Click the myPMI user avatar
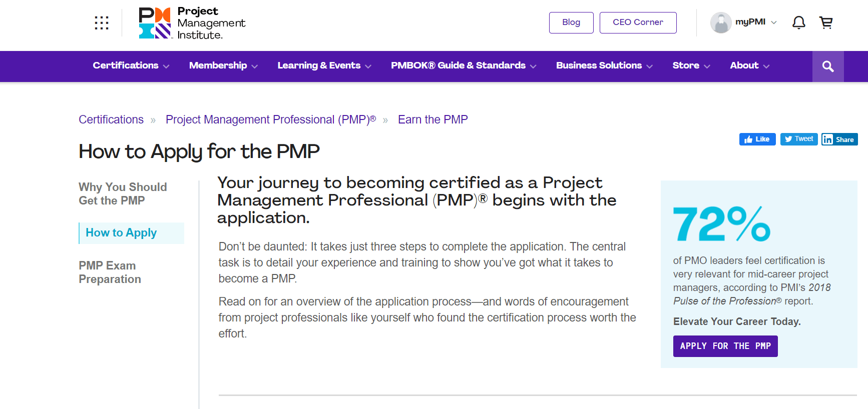Viewport: 868px width, 409px height. click(x=721, y=22)
